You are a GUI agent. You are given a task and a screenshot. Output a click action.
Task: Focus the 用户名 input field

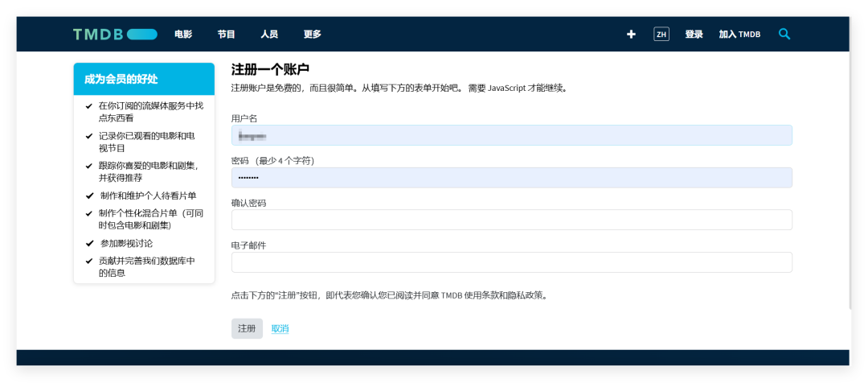point(511,135)
